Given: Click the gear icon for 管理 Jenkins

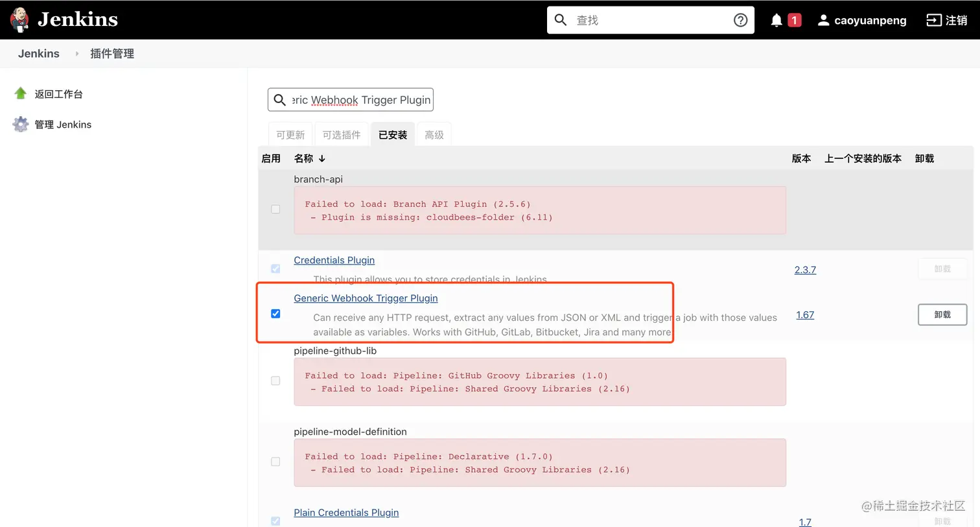Looking at the screenshot, I should (x=21, y=124).
